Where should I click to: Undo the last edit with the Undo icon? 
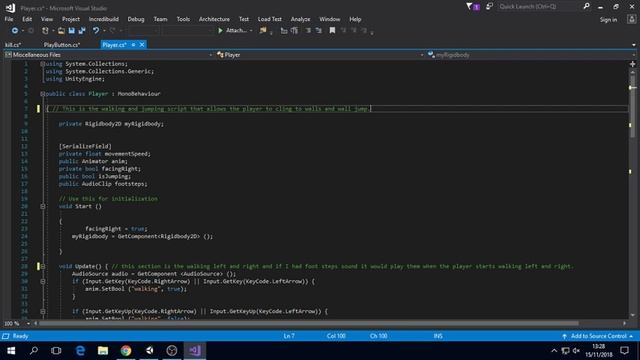[96, 31]
